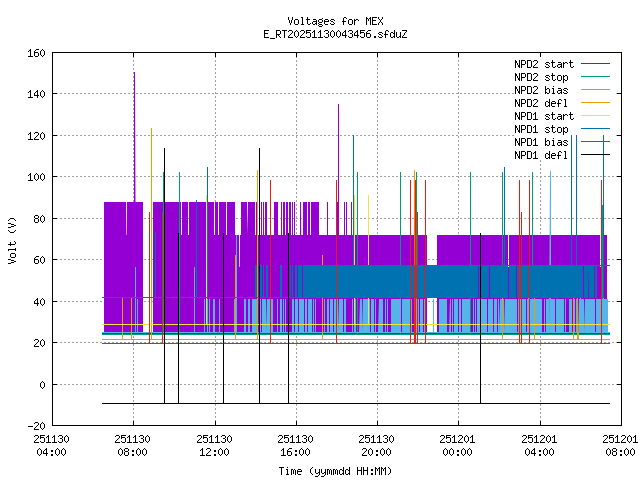The image size is (640, 480).
Task: Pick the NPD1 stop legend label
Action: pos(541,129)
